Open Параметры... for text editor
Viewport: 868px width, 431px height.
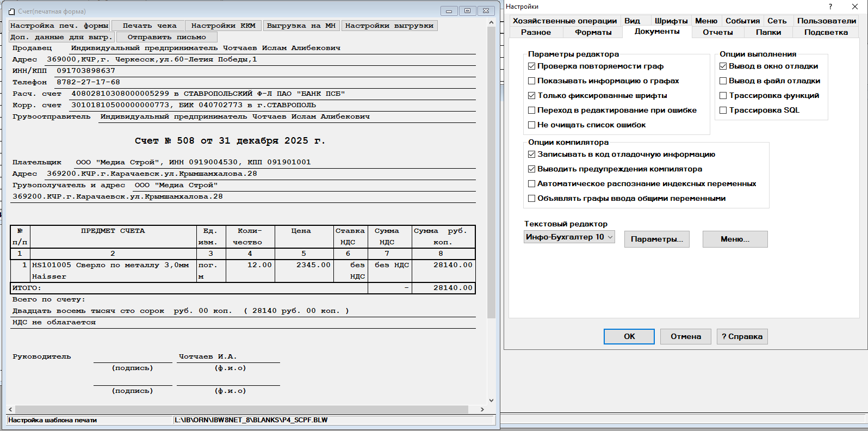[x=656, y=239]
